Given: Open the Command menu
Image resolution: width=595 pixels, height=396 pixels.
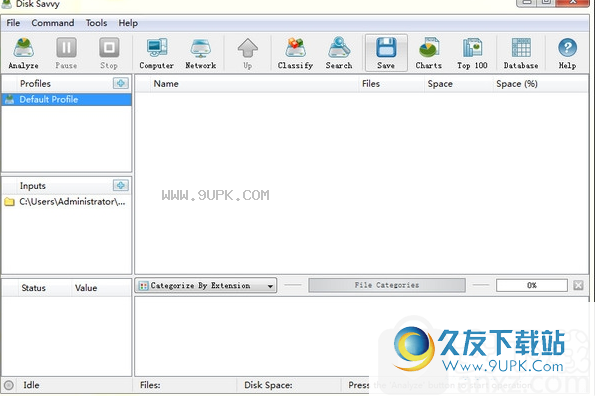Looking at the screenshot, I should coord(53,23).
